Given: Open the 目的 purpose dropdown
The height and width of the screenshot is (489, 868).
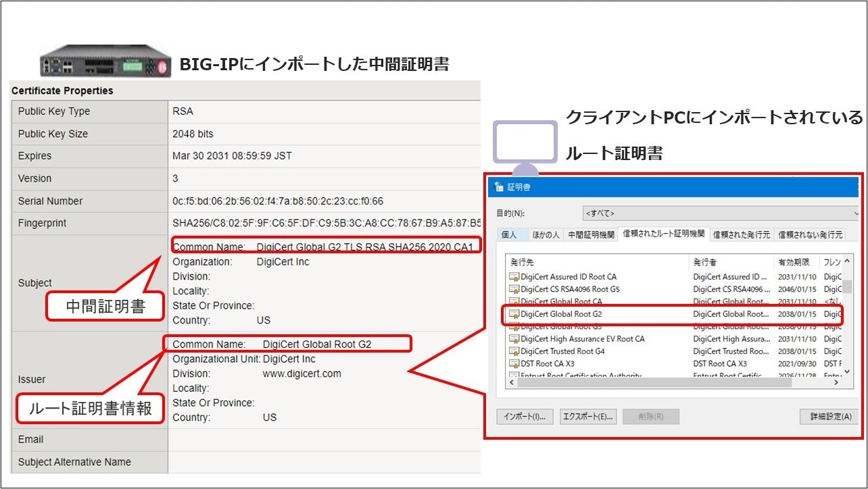Looking at the screenshot, I should (721, 213).
